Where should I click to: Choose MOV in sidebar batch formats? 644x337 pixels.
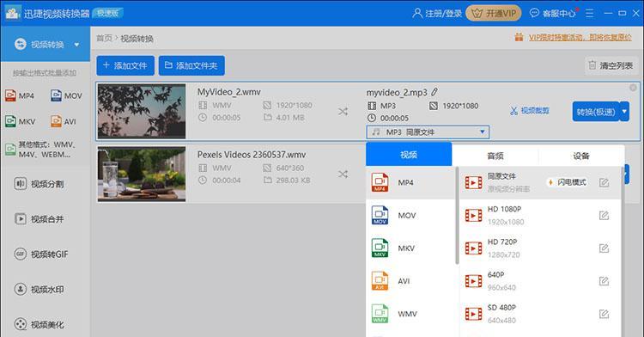click(66, 95)
